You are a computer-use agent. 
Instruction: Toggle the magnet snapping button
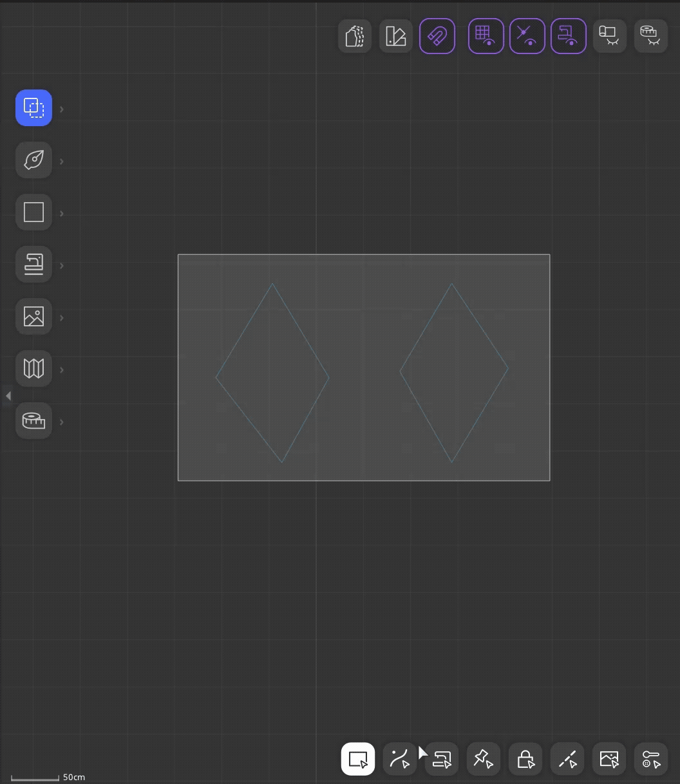pyautogui.click(x=437, y=36)
